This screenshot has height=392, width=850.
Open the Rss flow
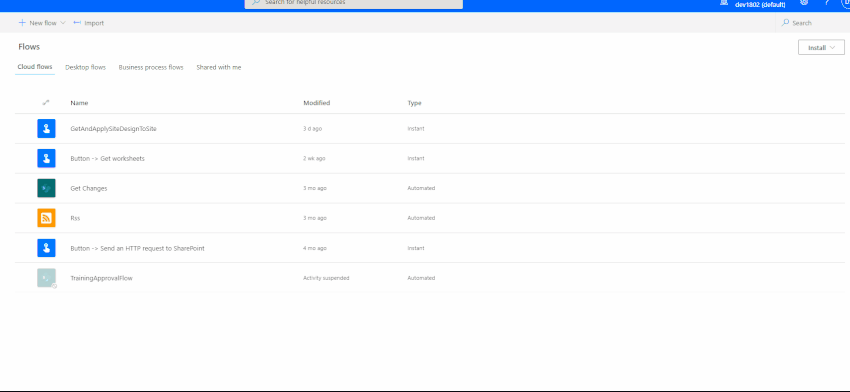coord(75,219)
